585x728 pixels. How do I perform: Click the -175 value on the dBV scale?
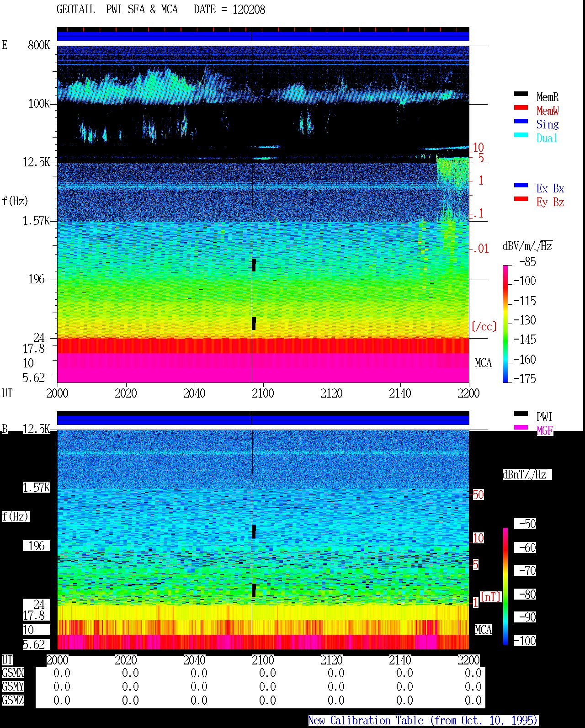point(524,378)
